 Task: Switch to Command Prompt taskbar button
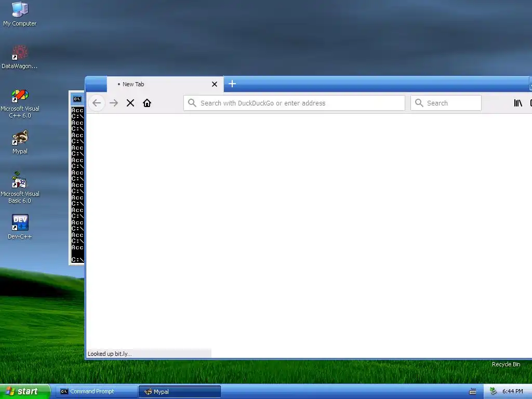point(96,391)
